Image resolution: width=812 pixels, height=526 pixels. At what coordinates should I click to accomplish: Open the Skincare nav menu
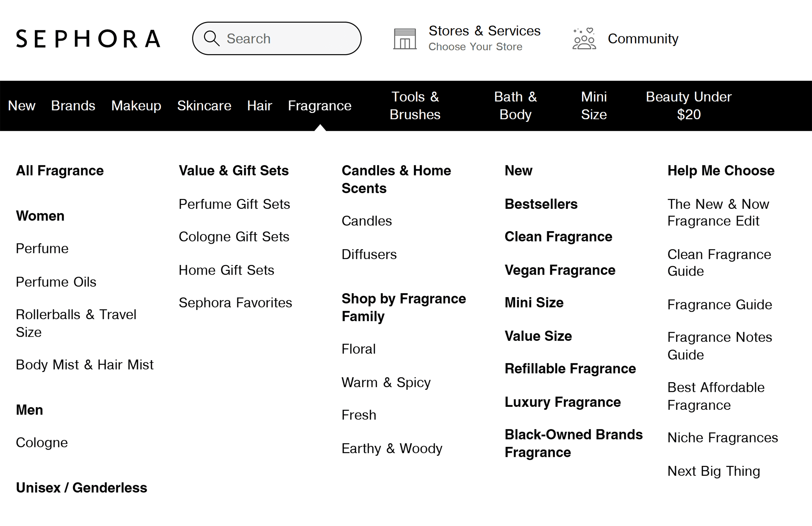pyautogui.click(x=204, y=106)
